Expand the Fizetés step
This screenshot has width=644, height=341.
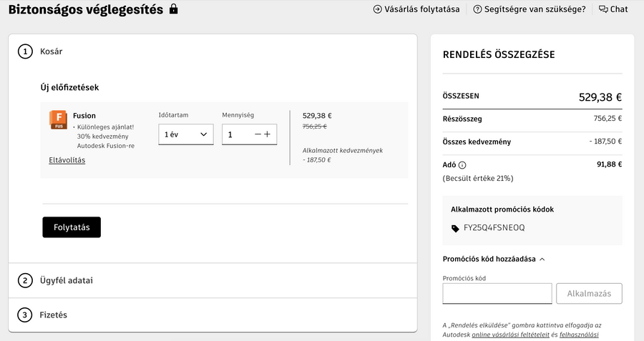pyautogui.click(x=54, y=315)
